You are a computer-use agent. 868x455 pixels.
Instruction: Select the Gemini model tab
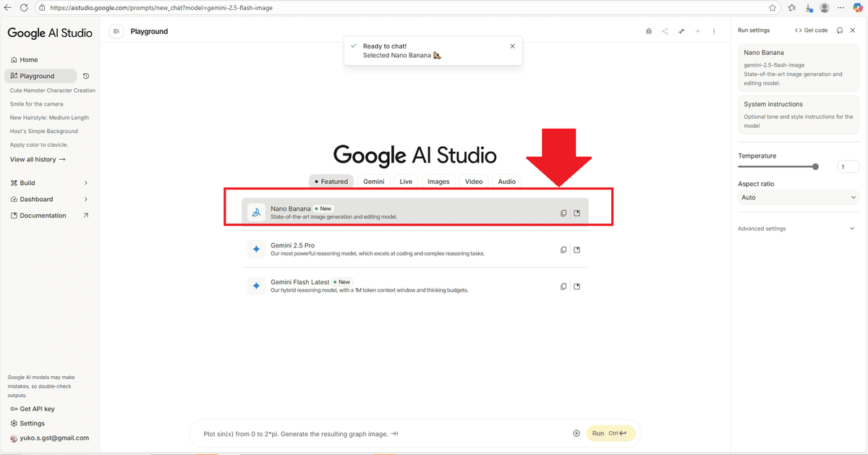[x=374, y=182]
